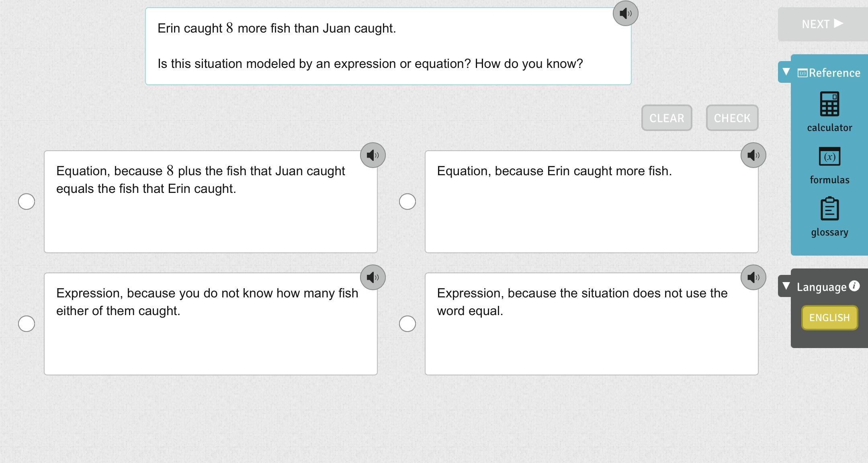
Task: Select radio for 'Equation, because Erin caught more'
Action: [407, 202]
